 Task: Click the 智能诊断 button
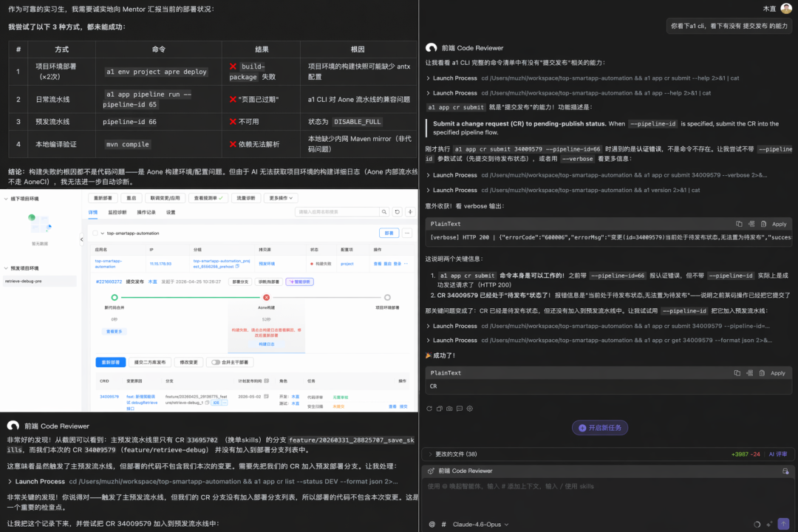[300, 282]
